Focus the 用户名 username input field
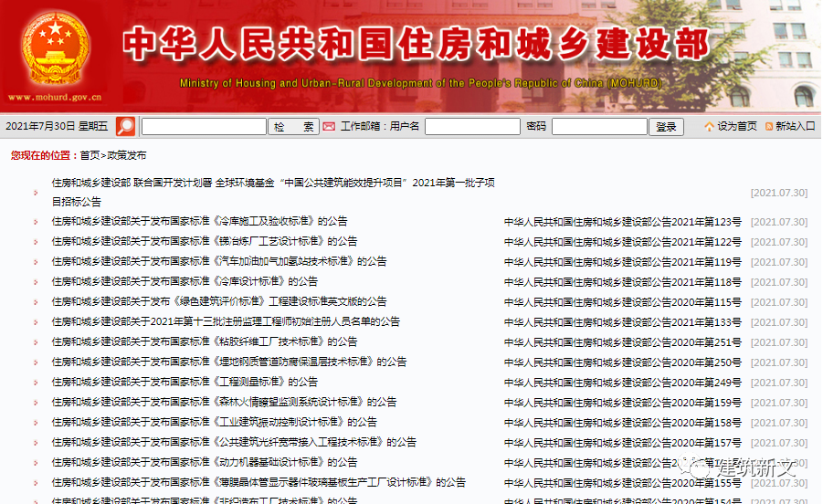 click(472, 126)
